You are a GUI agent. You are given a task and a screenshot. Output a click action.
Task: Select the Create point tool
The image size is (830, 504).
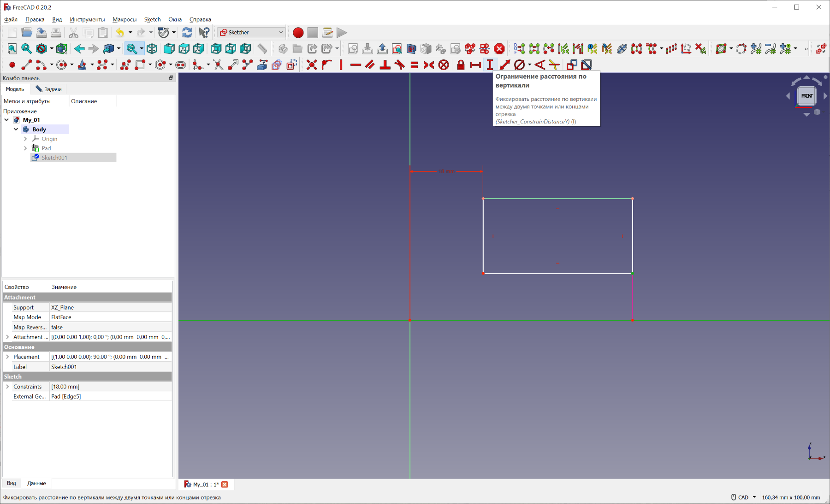coord(12,65)
